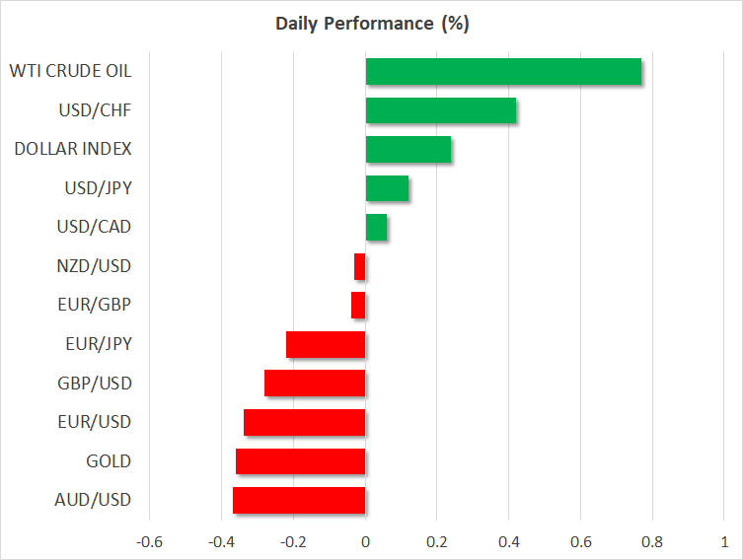The image size is (743, 560).
Task: Select the DOLLAR INDEX category label
Action: point(73,149)
